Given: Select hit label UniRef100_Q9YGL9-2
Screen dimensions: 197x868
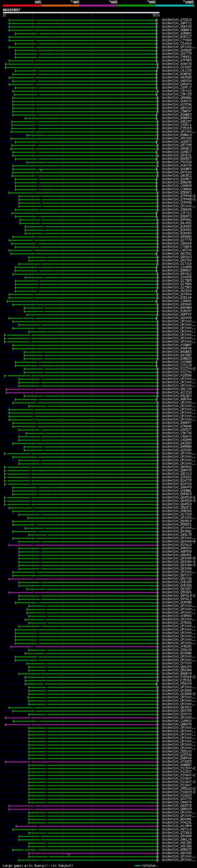Looking at the screenshot, I should (x=179, y=596).
